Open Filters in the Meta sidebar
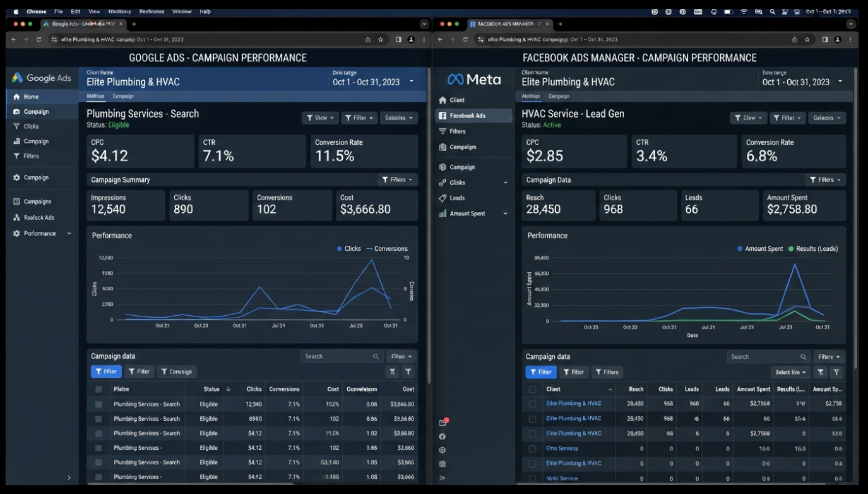Viewport: 868px width, 494px height. (473, 131)
